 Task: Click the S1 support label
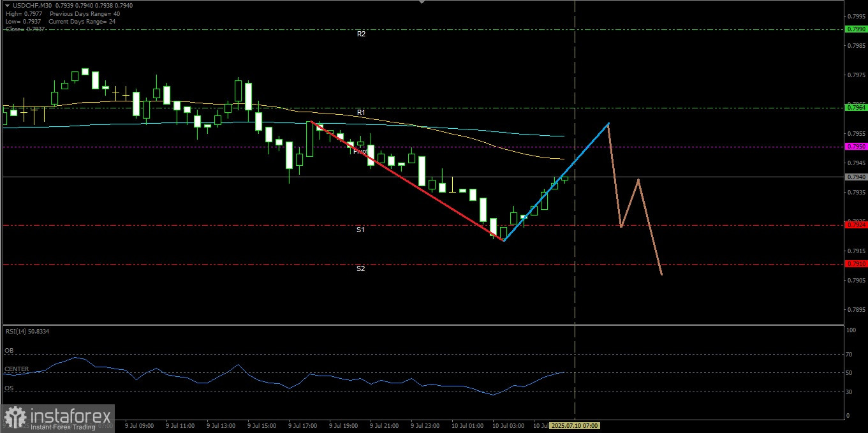(x=360, y=229)
